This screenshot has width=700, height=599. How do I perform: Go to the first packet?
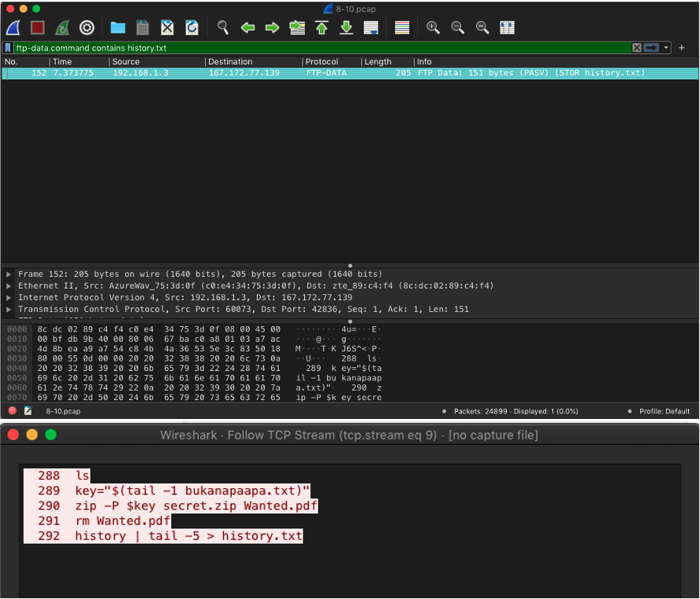(321, 28)
